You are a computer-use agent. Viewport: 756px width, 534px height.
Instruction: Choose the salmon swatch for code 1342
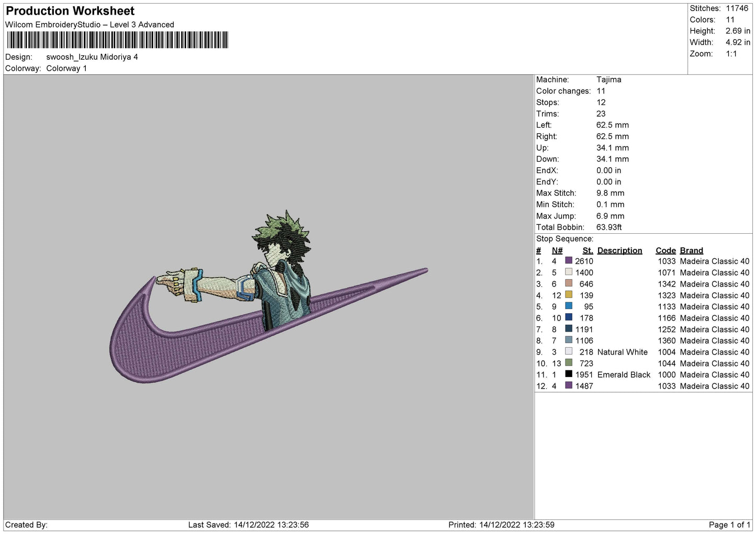(x=568, y=283)
